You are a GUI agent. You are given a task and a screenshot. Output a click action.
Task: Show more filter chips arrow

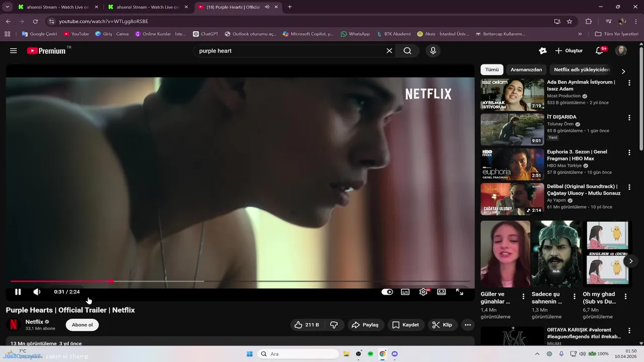[623, 71]
